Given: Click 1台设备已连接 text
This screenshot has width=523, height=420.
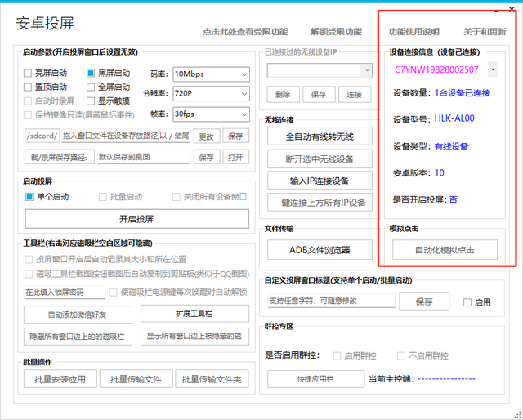Looking at the screenshot, I should [463, 92].
